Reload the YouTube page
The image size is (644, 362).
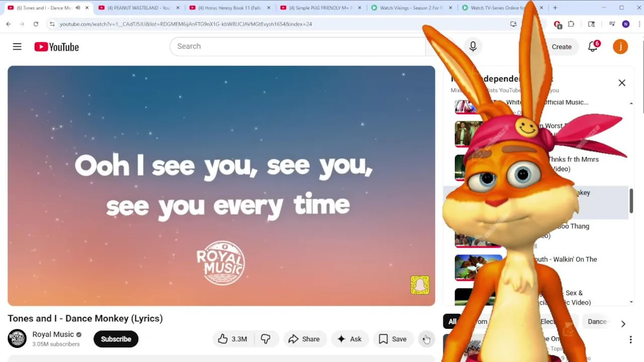tap(36, 24)
